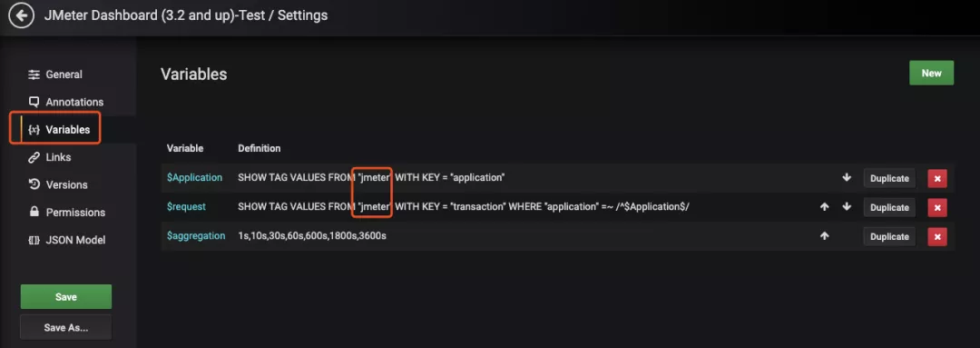Move $request variable up with arrow
The height and width of the screenshot is (348, 980).
coord(824,206)
